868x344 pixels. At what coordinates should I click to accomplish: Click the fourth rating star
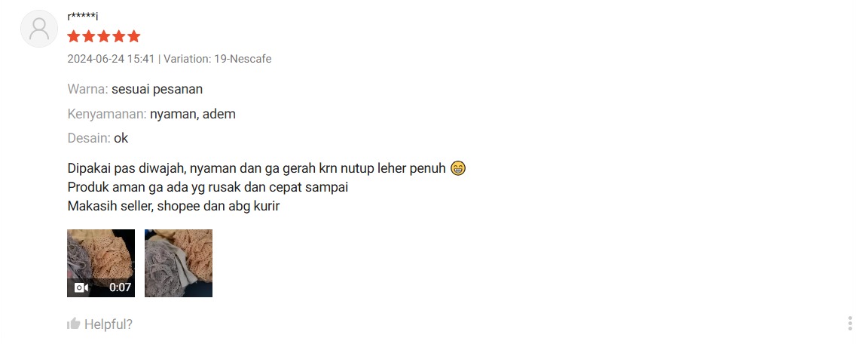[119, 36]
